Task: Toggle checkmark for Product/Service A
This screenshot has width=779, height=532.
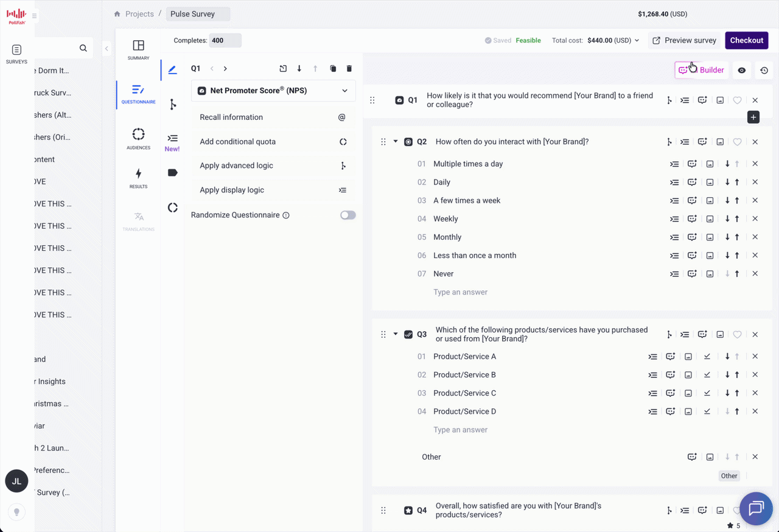Action: coord(707,357)
